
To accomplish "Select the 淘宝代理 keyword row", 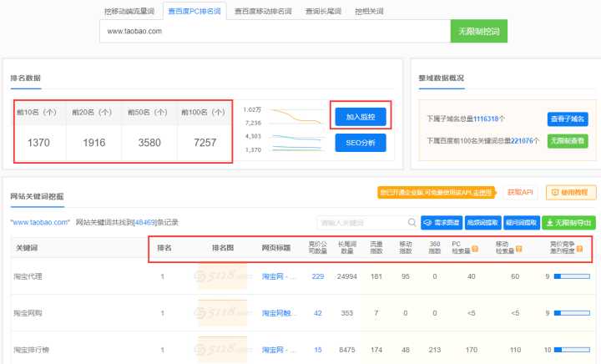I will coord(303,276).
